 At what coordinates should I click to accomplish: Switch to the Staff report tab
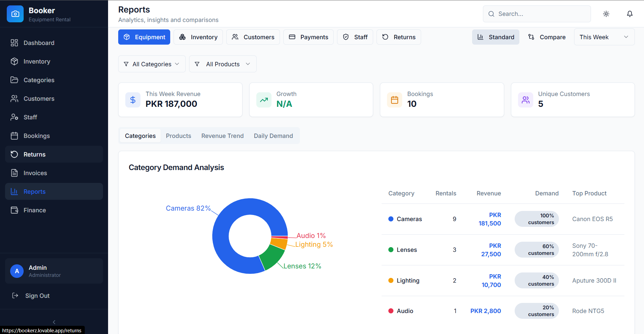355,37
